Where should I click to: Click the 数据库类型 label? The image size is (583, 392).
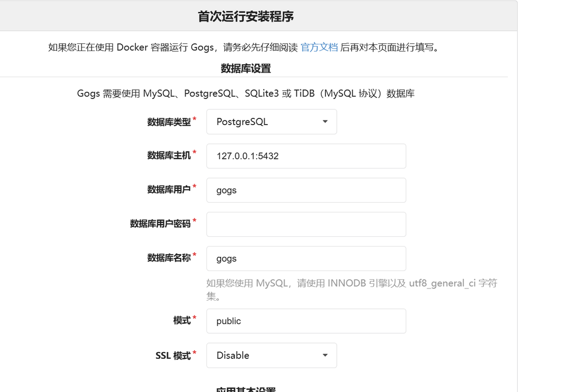point(169,122)
